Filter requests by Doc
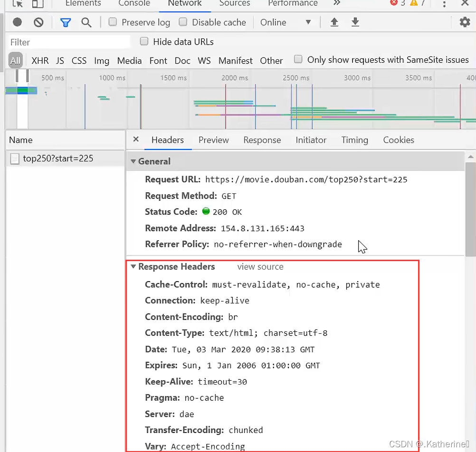Screen dimensions: 476x452 pos(182,61)
